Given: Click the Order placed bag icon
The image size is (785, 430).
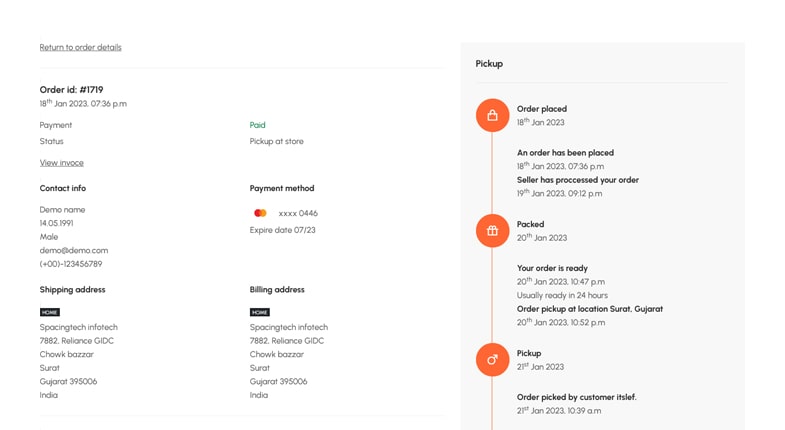Looking at the screenshot, I should click(492, 115).
